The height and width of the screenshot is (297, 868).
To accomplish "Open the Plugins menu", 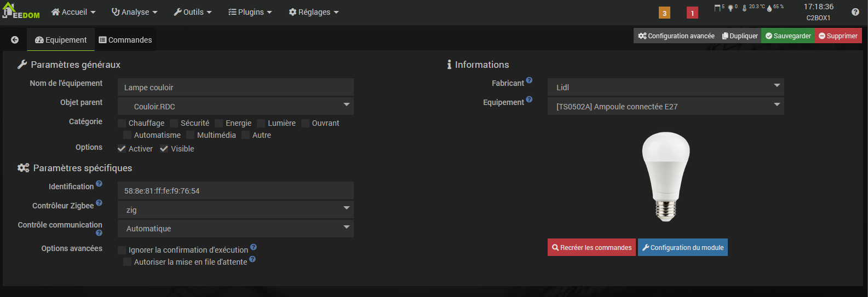I will pos(250,12).
